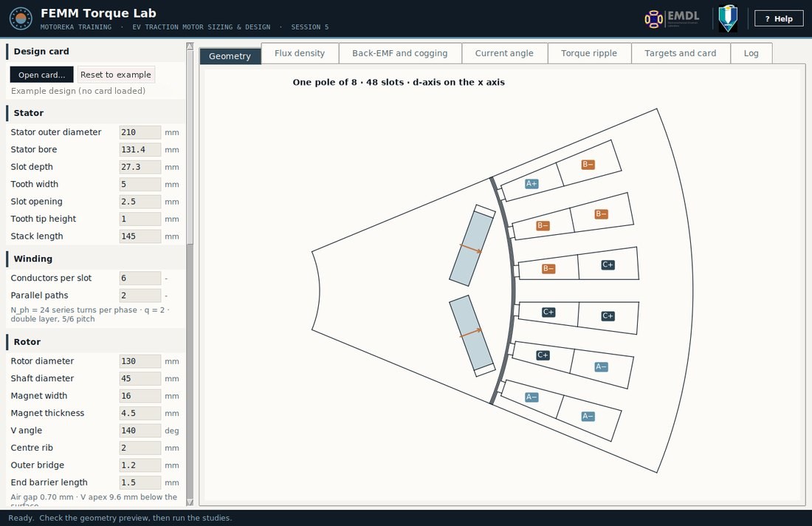Screen dimensions: 812x526
Task: Click the Slot depth input field
Action: coord(140,167)
